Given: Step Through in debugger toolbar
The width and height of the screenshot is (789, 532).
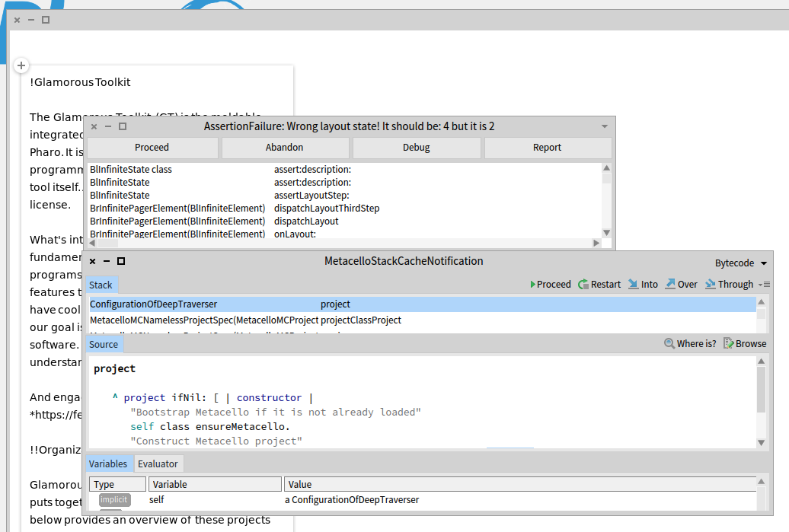Looking at the screenshot, I should coord(729,285).
